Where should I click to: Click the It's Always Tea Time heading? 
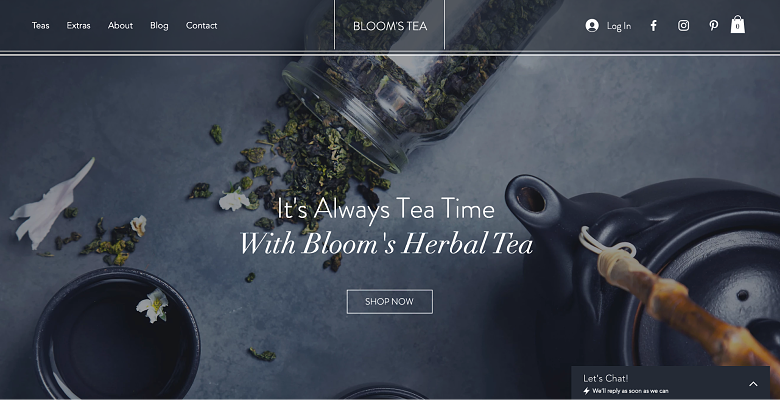(386, 209)
